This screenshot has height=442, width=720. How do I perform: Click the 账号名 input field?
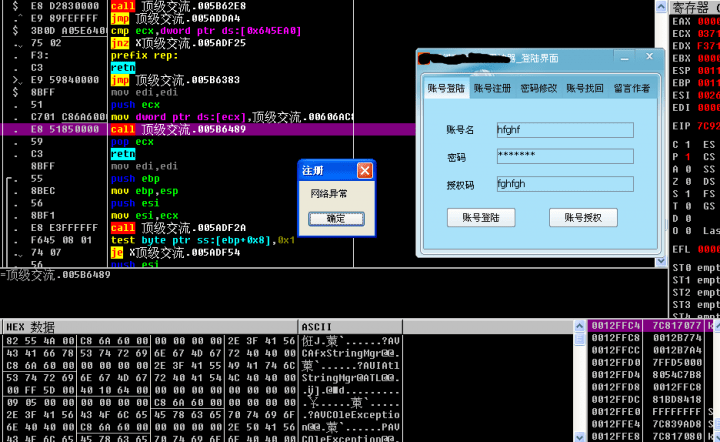click(x=565, y=130)
